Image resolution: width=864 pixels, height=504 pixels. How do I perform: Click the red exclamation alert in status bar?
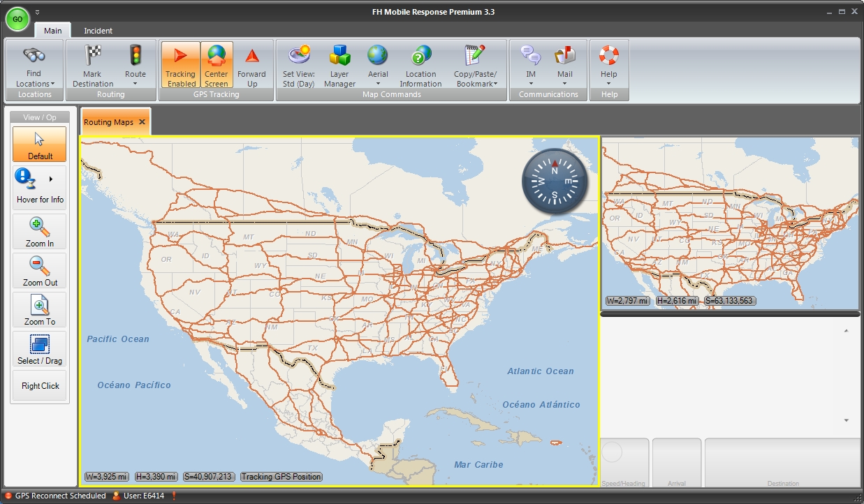point(174,496)
